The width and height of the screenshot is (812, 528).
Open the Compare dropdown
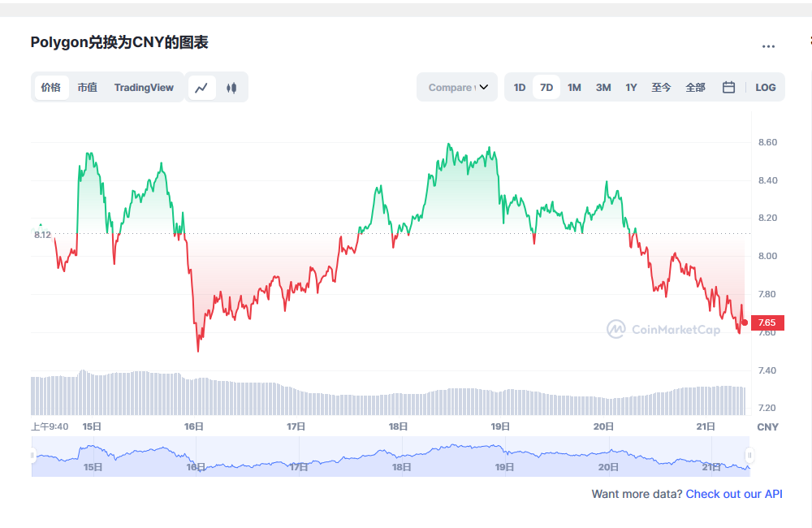tap(457, 87)
